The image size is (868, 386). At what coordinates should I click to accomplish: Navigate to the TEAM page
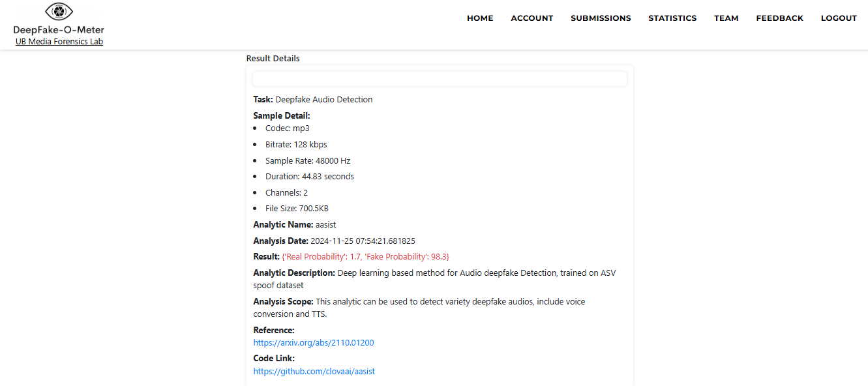[x=726, y=18]
